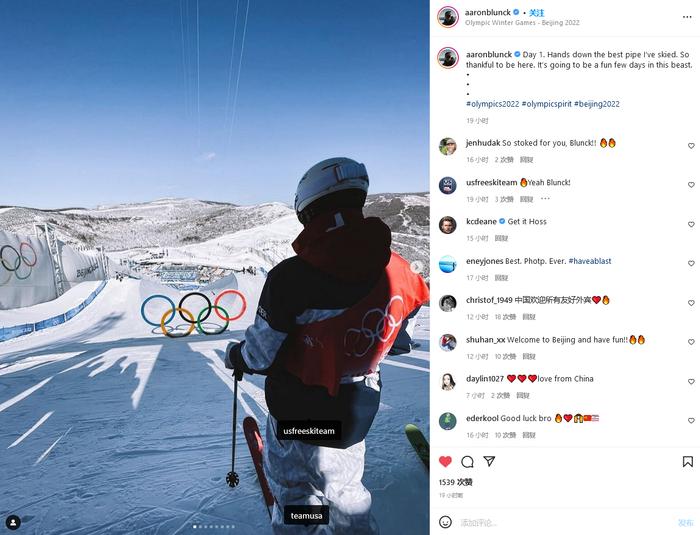
Task: Open the comment bubble icon
Action: 467,462
